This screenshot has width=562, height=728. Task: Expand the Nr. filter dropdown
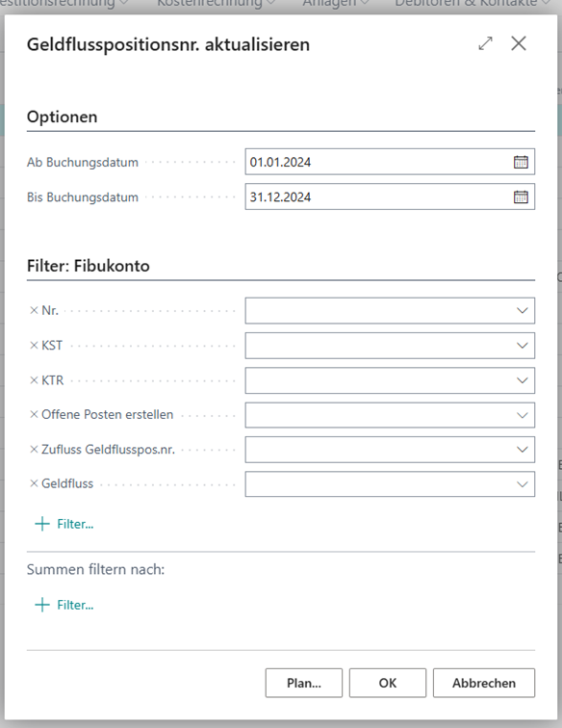point(523,310)
